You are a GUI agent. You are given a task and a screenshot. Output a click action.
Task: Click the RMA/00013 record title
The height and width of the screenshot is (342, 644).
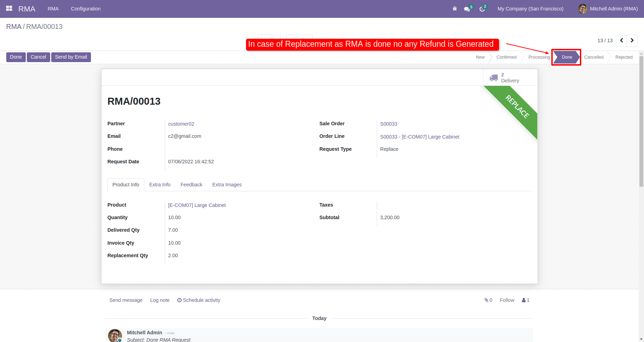coord(134,101)
